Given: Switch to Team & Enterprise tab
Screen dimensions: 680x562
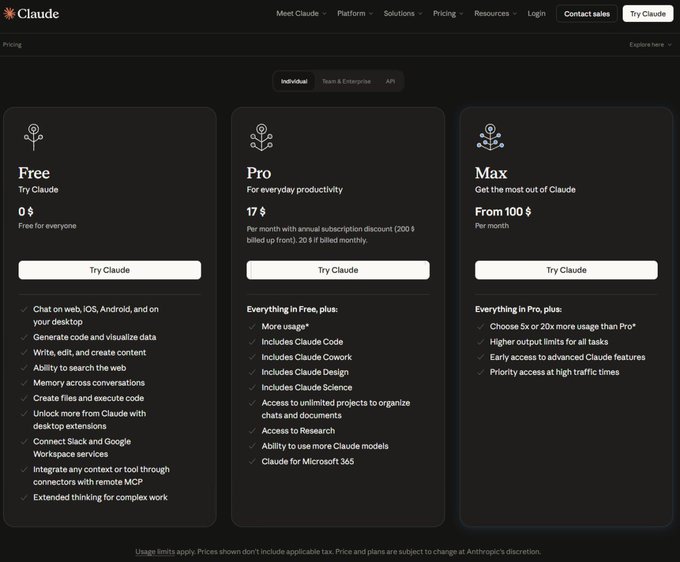Looking at the screenshot, I should (x=346, y=81).
